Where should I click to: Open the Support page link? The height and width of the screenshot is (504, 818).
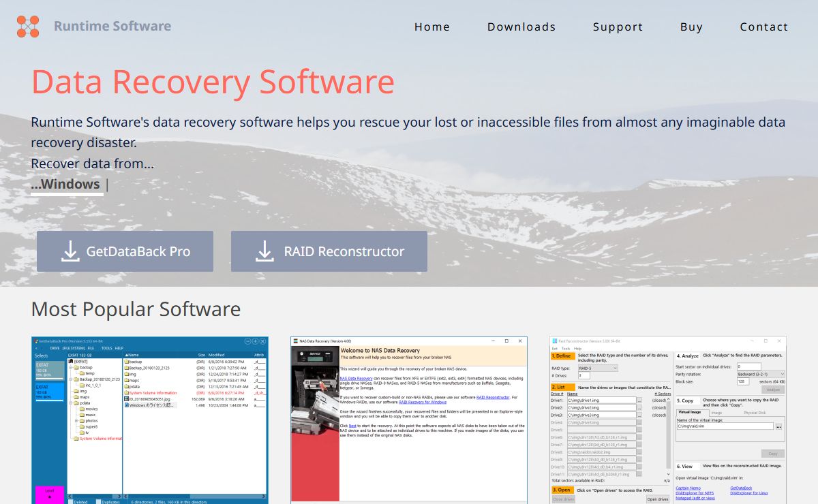[x=618, y=27]
